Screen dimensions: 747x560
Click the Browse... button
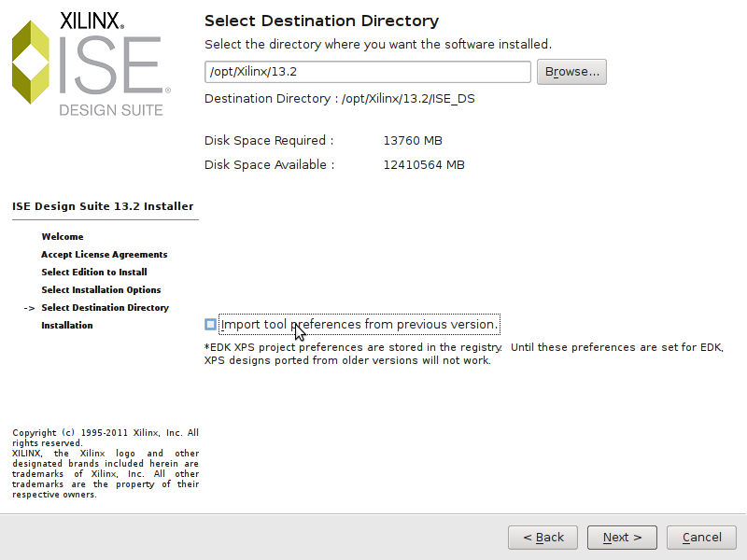point(571,72)
